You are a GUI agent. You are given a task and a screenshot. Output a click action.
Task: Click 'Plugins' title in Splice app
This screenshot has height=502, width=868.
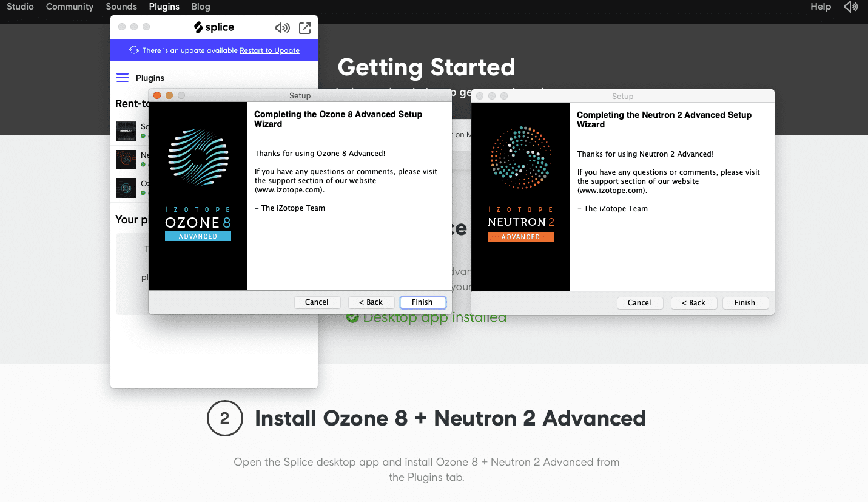pyautogui.click(x=150, y=78)
